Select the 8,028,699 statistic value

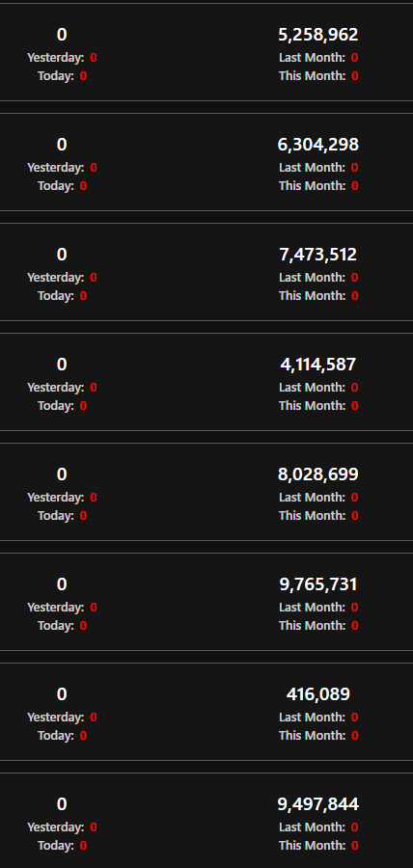click(317, 475)
